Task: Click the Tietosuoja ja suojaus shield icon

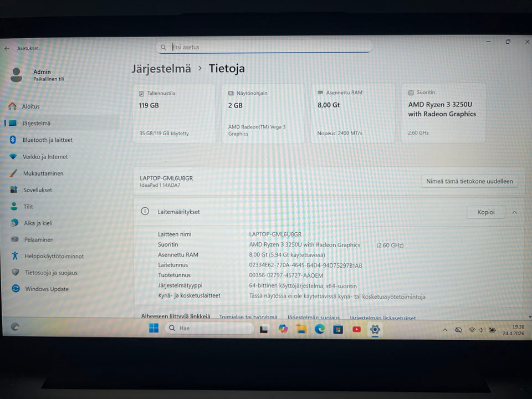Action: point(16,272)
